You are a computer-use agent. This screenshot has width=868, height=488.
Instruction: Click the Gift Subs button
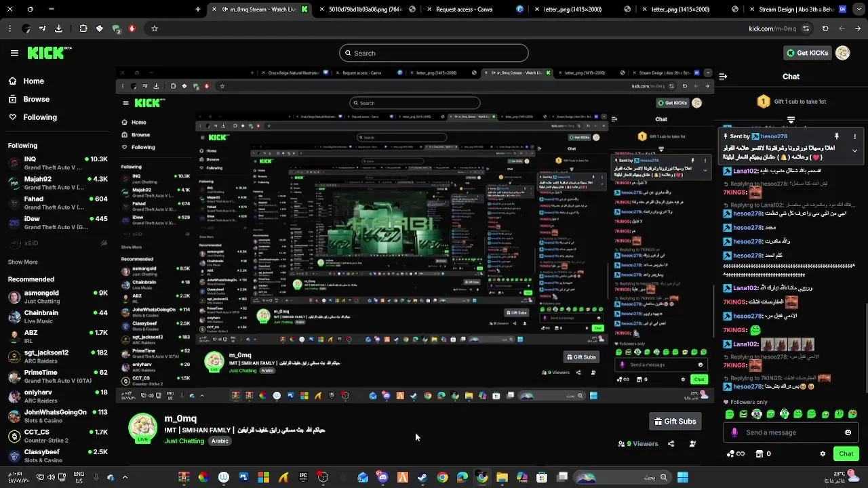tap(675, 422)
